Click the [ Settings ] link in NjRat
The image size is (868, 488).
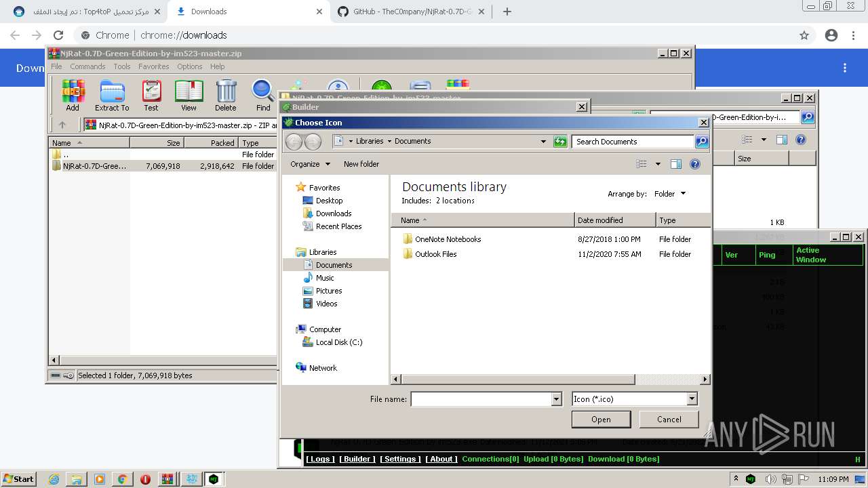click(x=400, y=459)
